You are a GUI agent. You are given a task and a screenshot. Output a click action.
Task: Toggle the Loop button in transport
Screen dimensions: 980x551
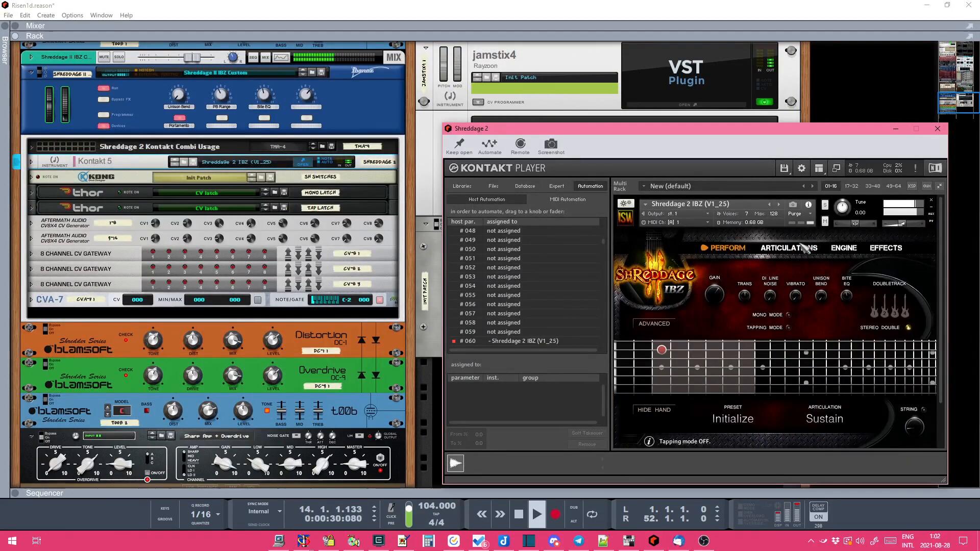(592, 514)
